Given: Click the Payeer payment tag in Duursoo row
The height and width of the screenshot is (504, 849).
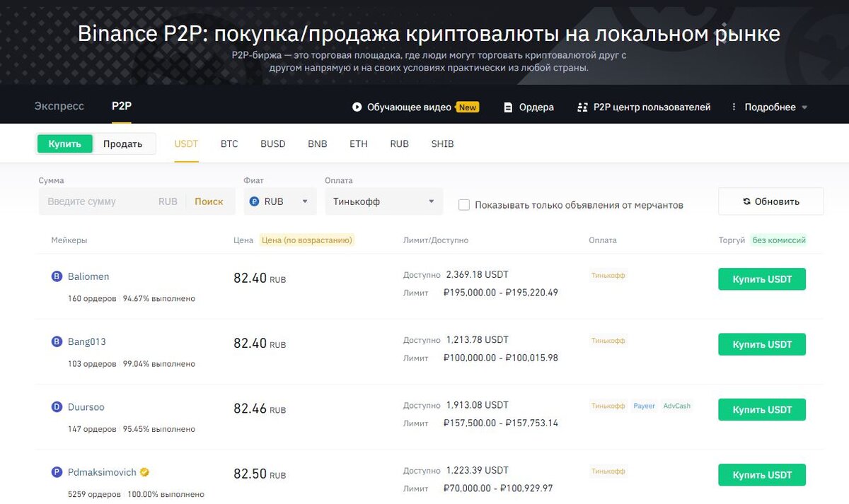Looking at the screenshot, I should (644, 406).
